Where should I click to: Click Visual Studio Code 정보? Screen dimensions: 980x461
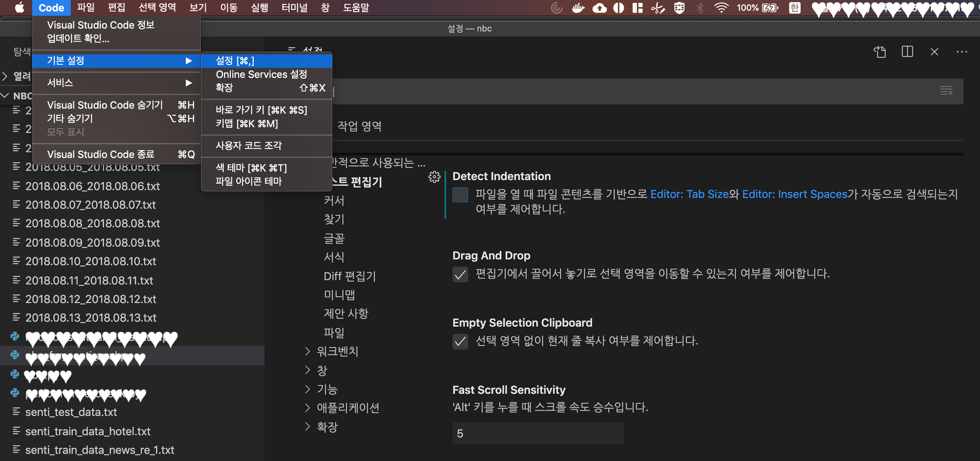point(117,25)
